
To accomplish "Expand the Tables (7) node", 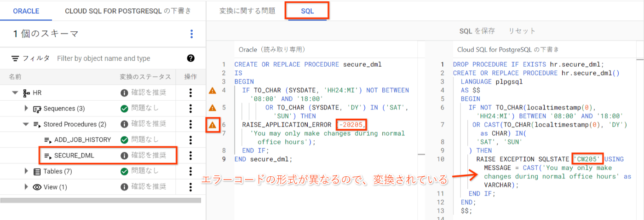I will pos(26,171).
